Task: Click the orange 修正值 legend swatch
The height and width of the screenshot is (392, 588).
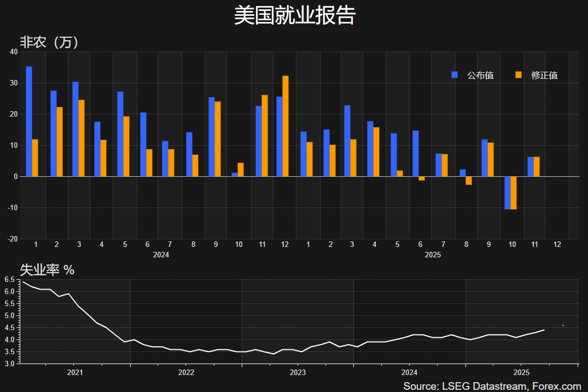Action: [x=519, y=75]
